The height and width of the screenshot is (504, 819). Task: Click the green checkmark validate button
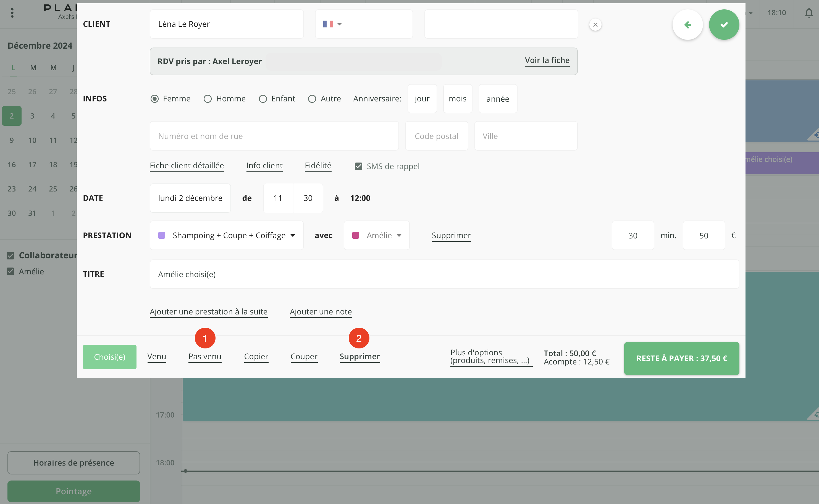[724, 25]
